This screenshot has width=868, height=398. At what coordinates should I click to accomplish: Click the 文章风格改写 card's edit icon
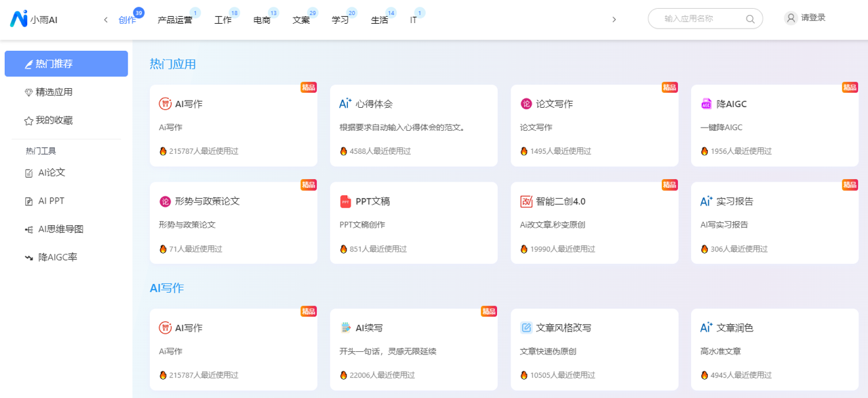pyautogui.click(x=526, y=327)
